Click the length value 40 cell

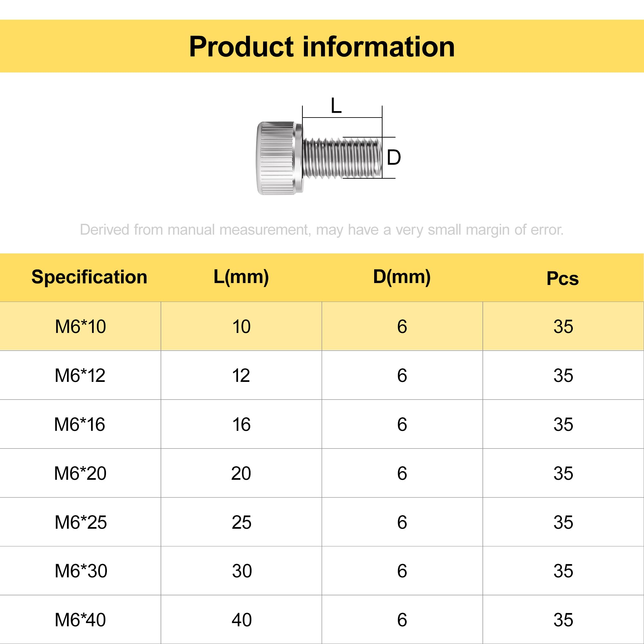[241, 620]
